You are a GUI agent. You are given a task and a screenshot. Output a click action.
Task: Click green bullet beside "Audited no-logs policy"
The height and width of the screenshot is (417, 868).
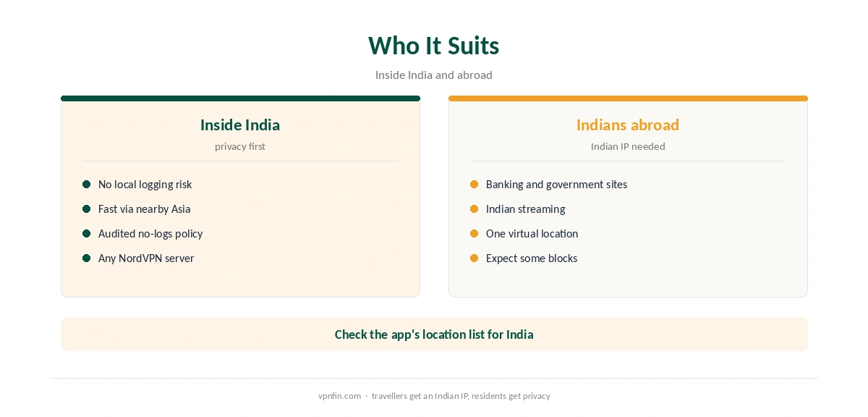(87, 234)
